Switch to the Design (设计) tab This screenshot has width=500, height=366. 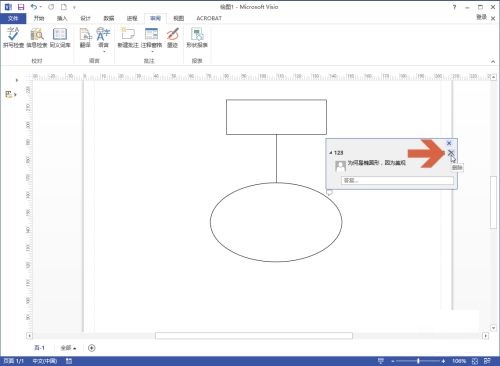tap(85, 18)
